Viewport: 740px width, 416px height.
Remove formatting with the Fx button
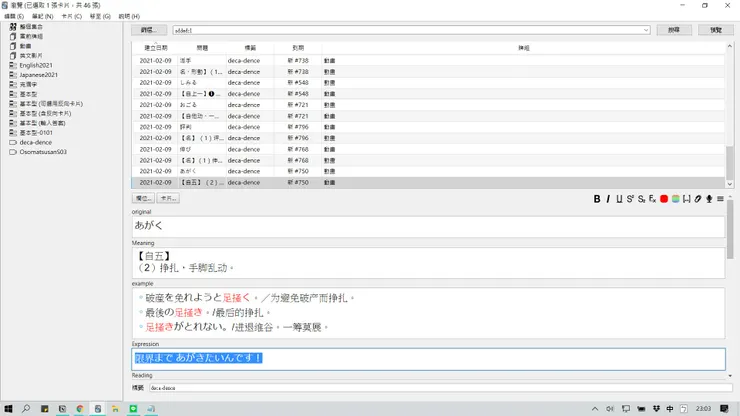(x=652, y=199)
